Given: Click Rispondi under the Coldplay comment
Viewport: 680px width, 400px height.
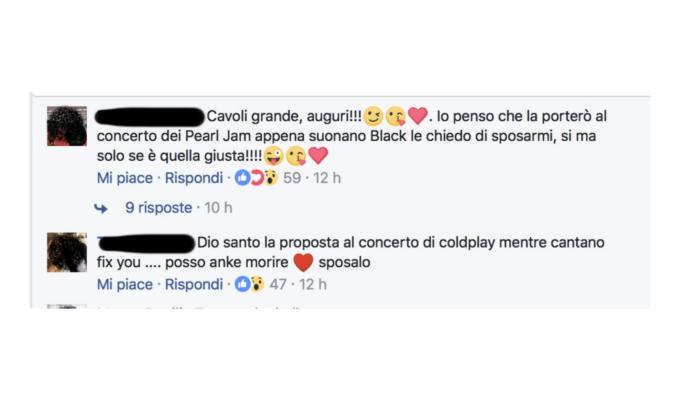Looking at the screenshot, I should 194,285.
